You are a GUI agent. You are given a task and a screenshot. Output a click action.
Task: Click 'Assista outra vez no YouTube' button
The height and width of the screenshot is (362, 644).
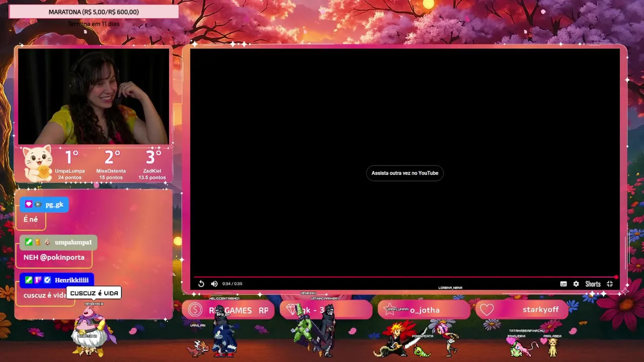[x=405, y=173]
